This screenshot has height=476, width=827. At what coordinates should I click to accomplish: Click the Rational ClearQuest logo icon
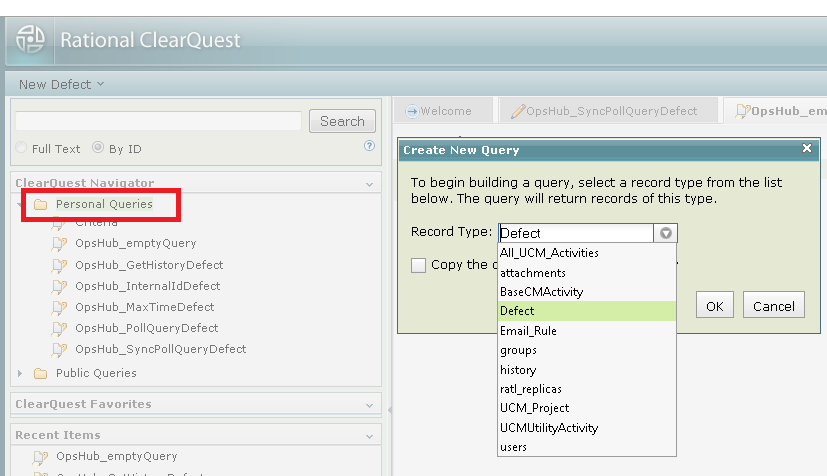tap(30, 40)
